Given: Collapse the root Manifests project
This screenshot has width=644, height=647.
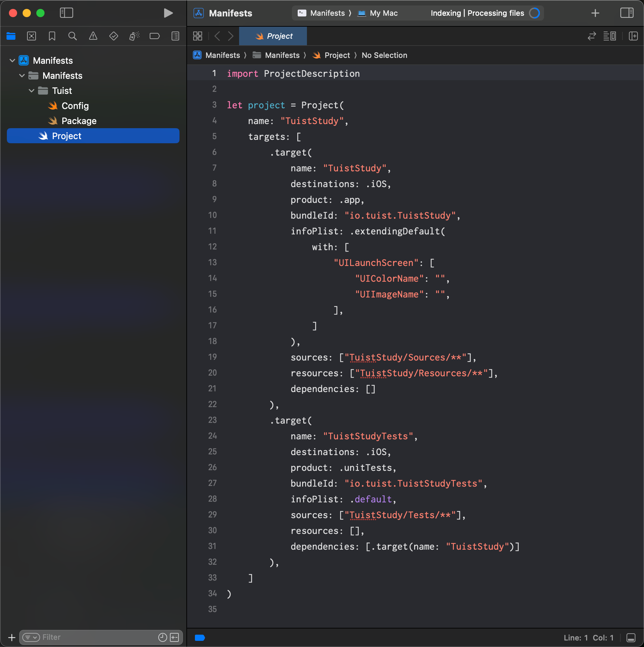Looking at the screenshot, I should pos(12,61).
